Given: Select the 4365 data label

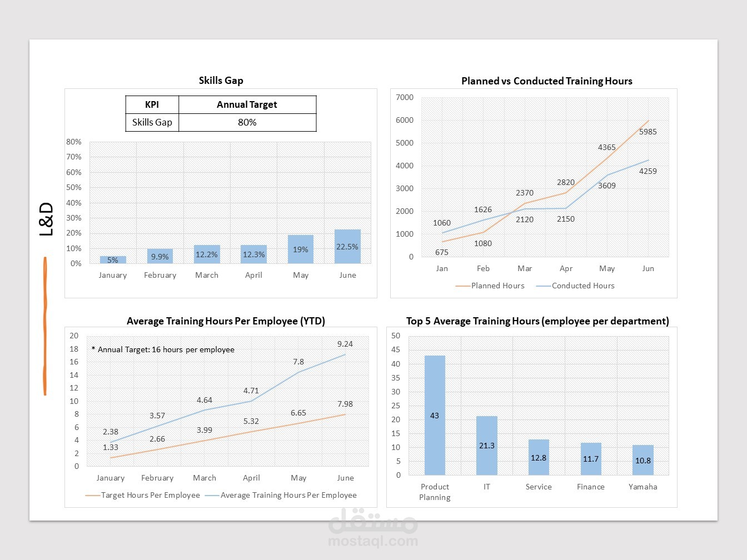Looking at the screenshot, I should click(x=607, y=147).
